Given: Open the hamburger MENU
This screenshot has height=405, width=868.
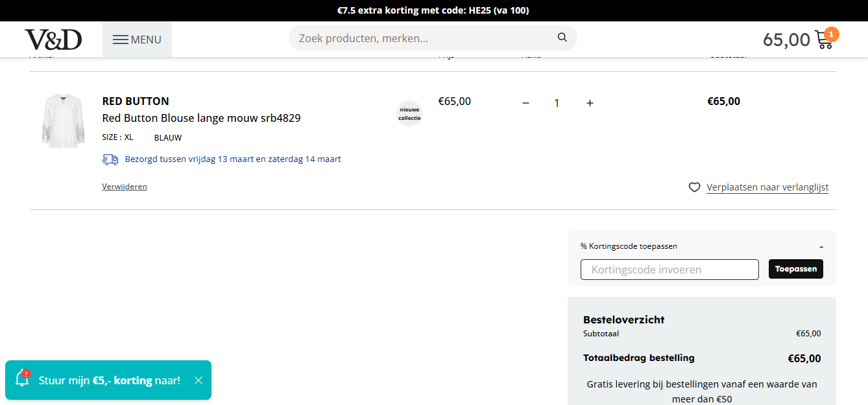Looking at the screenshot, I should pos(137,40).
